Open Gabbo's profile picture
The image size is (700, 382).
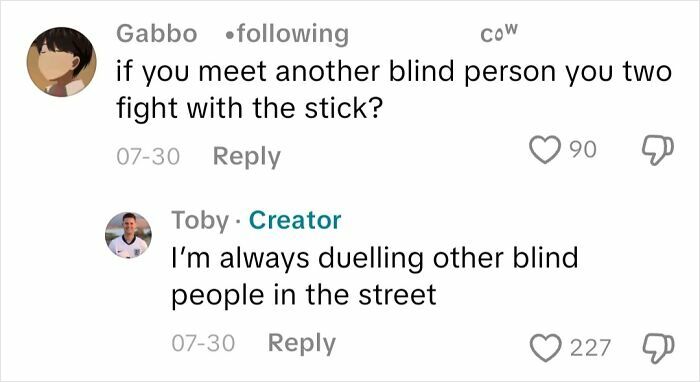coord(62,62)
